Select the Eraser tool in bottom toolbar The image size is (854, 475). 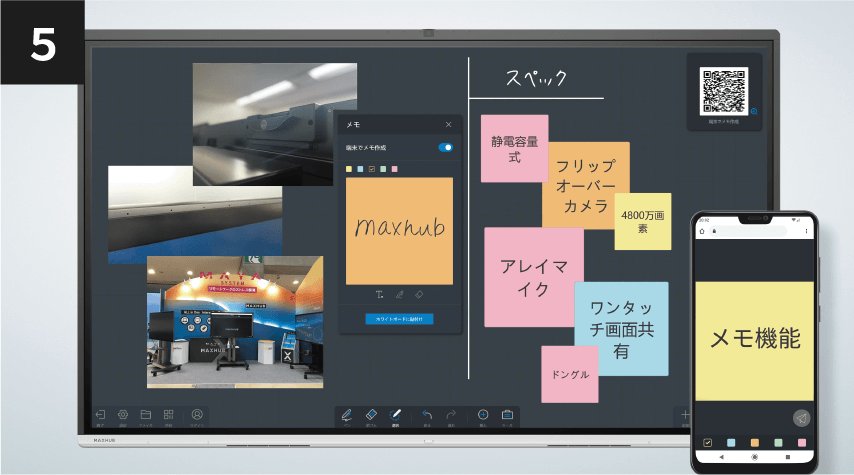coord(370,415)
